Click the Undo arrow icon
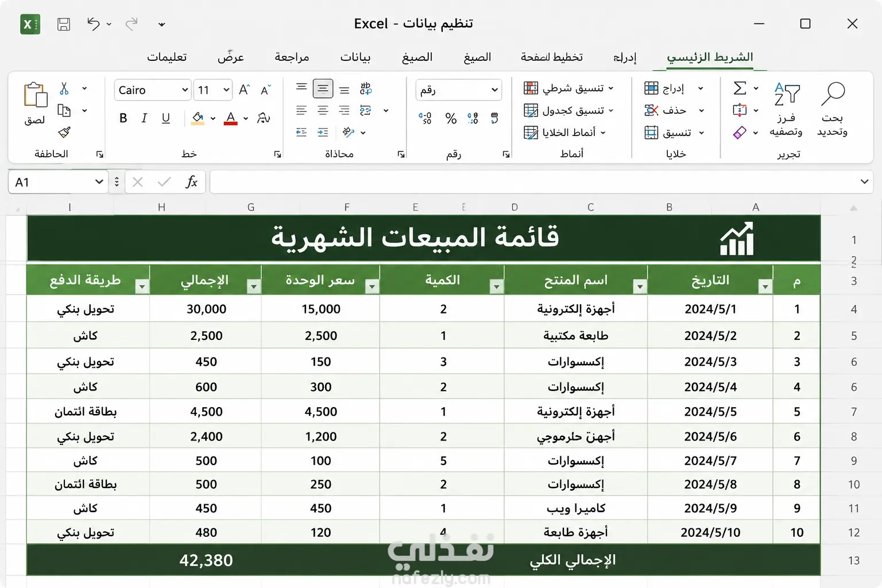 (93, 24)
